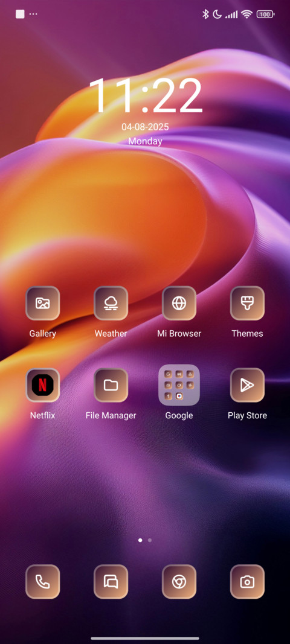Tap the Do Not Disturb moon icon
Screen dimensions: 290x644
[217, 14]
